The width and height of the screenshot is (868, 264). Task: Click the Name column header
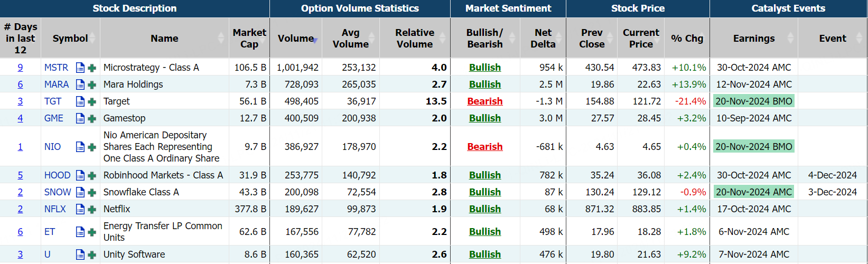coord(164,38)
